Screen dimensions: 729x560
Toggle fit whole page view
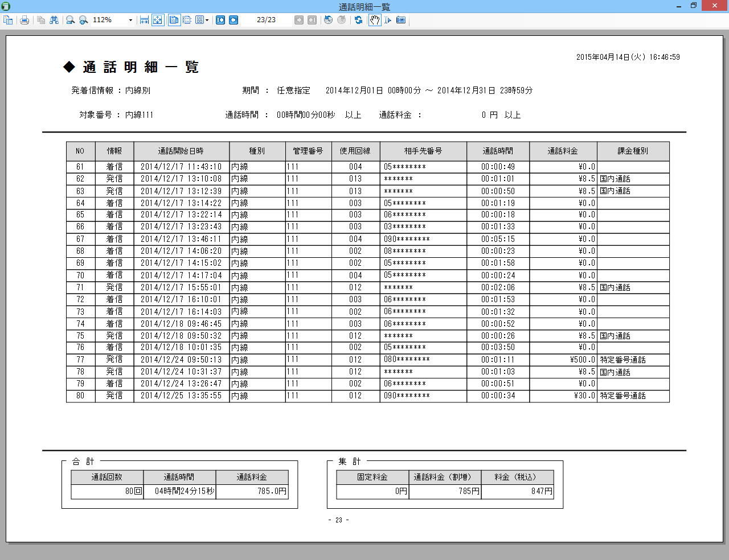coord(158,20)
